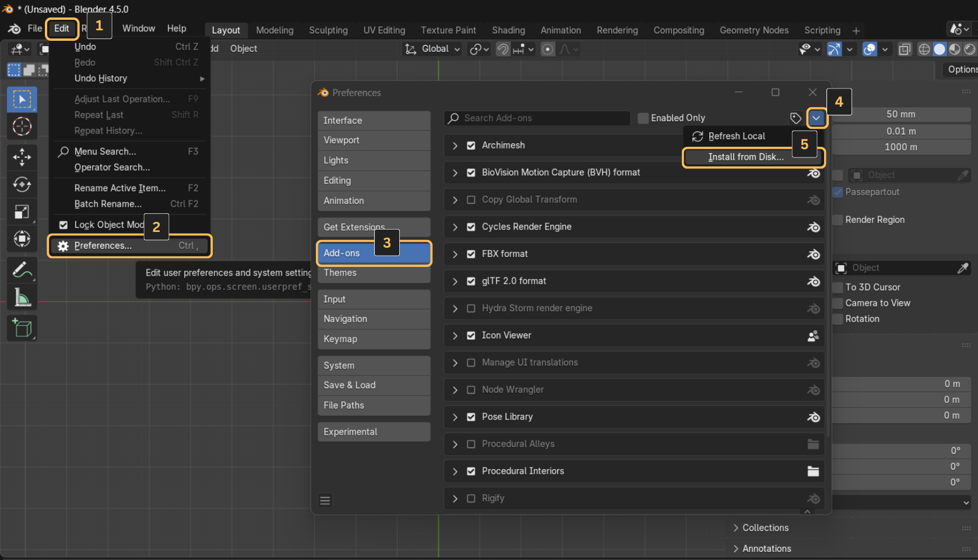The height and width of the screenshot is (560, 978).
Task: Click the Blender logo menu icon
Action: (14, 29)
